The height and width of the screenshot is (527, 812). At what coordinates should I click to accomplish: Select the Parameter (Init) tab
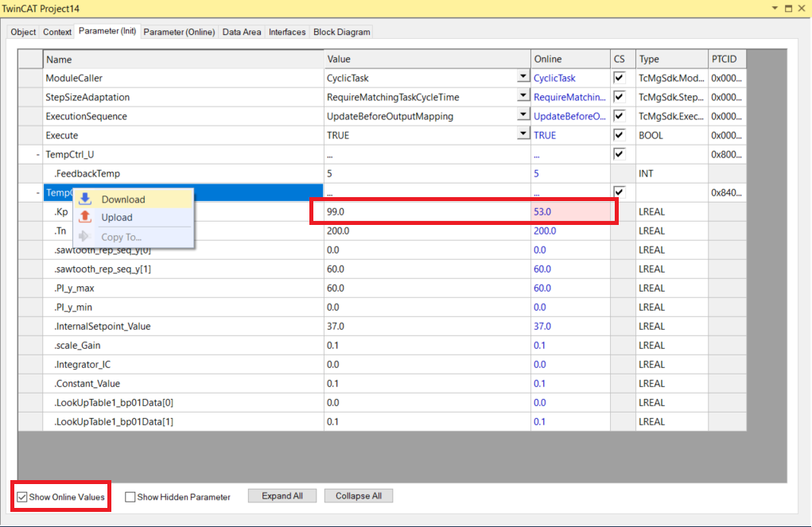107,31
